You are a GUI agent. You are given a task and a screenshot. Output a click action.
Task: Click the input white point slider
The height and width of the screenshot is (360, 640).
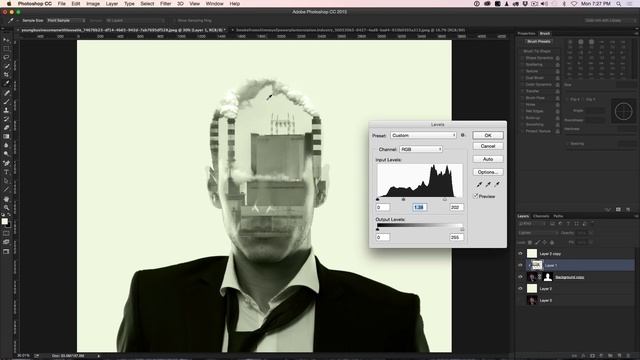click(x=444, y=200)
